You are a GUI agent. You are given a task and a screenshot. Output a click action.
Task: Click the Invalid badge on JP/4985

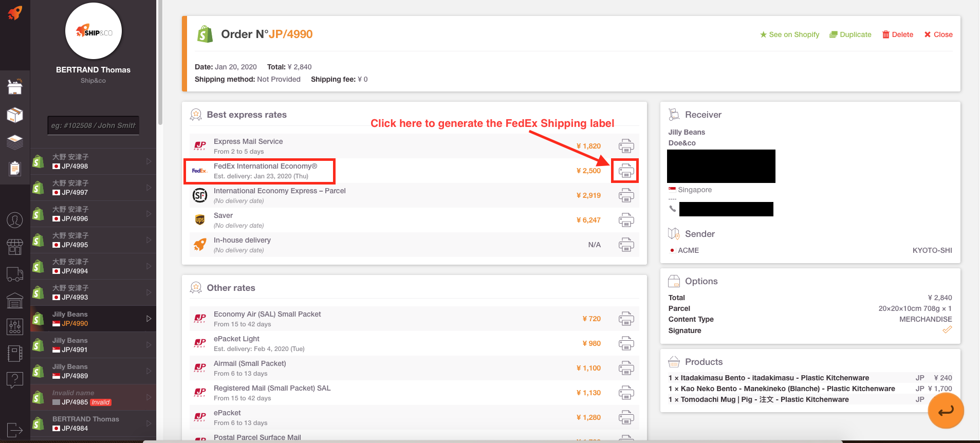pos(101,402)
